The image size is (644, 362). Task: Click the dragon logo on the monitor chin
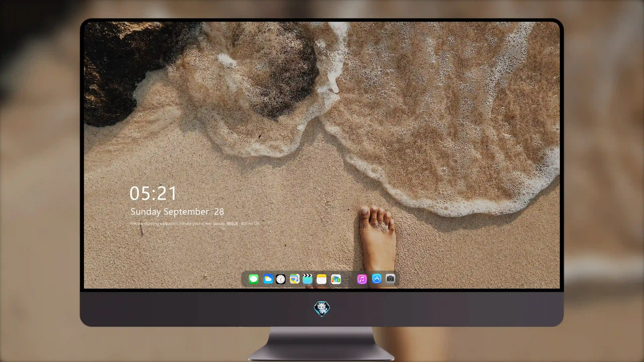click(x=322, y=309)
